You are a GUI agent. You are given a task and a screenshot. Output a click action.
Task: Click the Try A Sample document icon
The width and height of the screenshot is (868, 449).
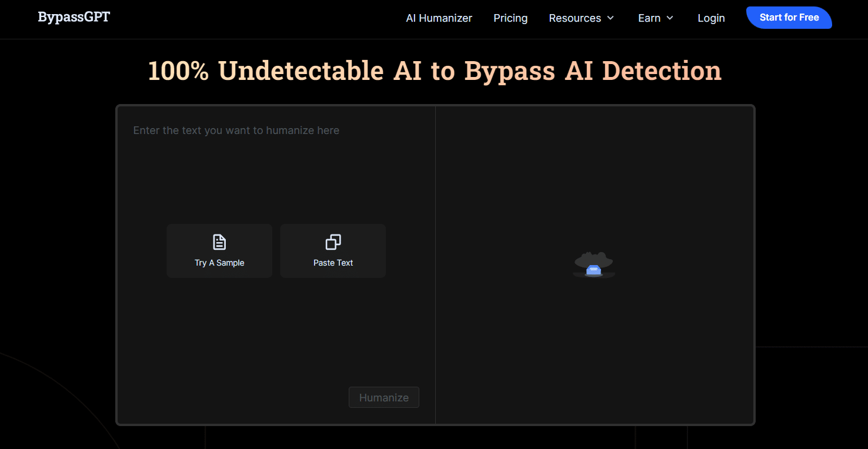(219, 242)
